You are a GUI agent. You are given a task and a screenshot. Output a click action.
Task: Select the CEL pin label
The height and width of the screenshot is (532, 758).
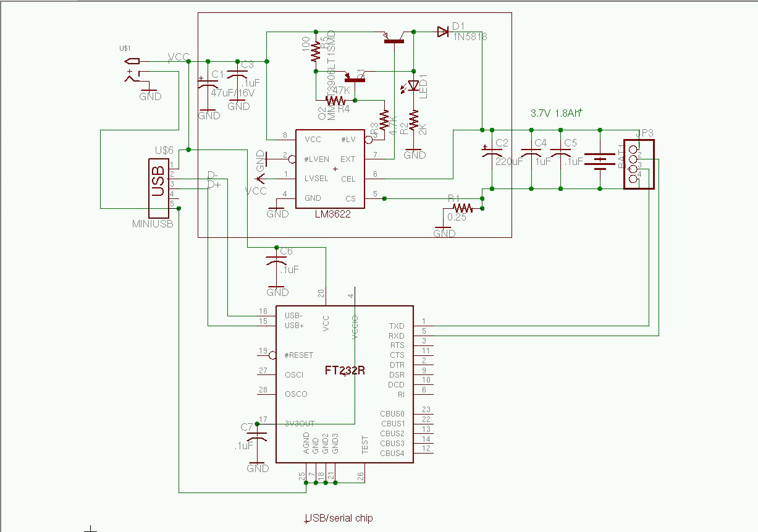click(348, 179)
